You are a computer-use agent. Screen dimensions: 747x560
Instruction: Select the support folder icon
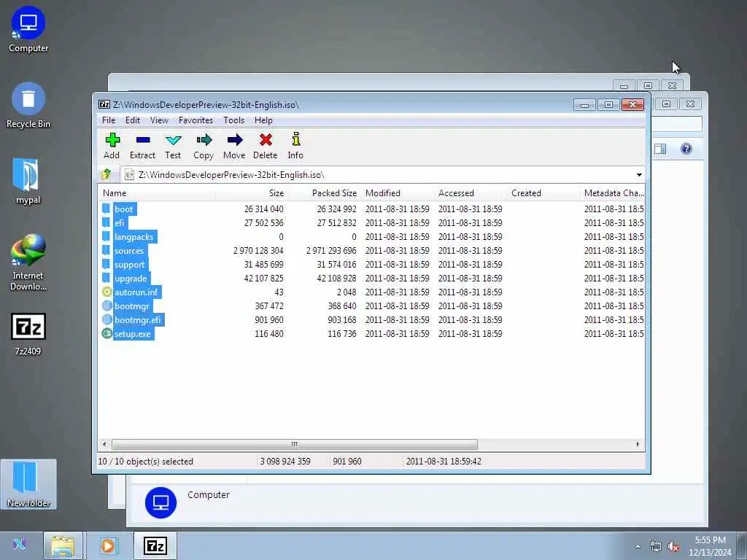click(107, 264)
